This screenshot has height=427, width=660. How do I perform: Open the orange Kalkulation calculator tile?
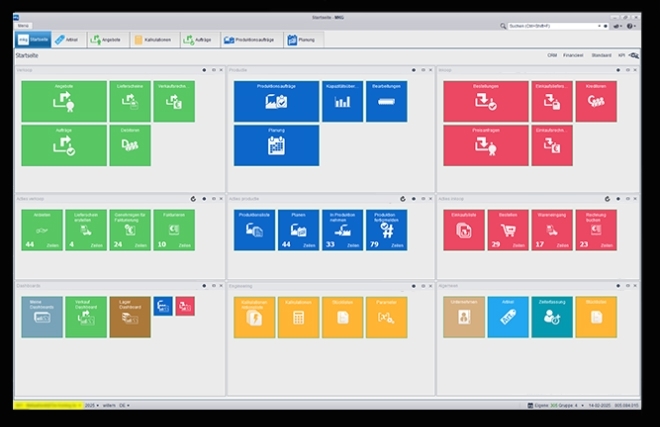299,316
